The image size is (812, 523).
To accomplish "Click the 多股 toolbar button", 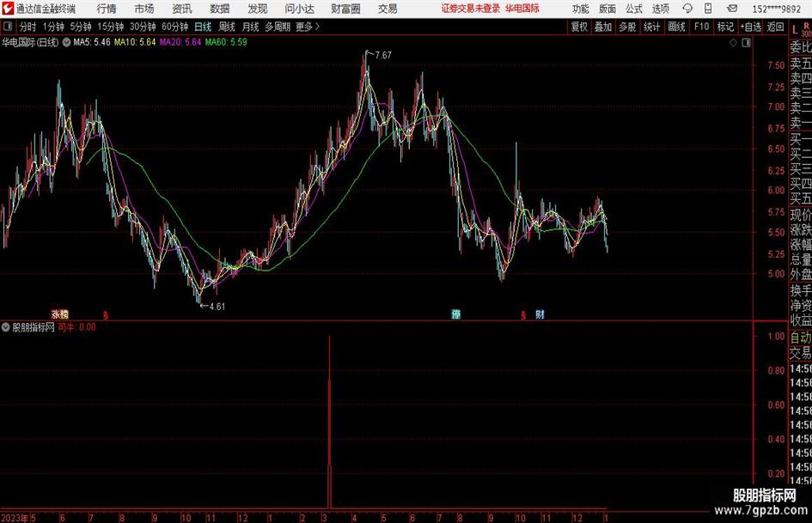I will pyautogui.click(x=627, y=27).
